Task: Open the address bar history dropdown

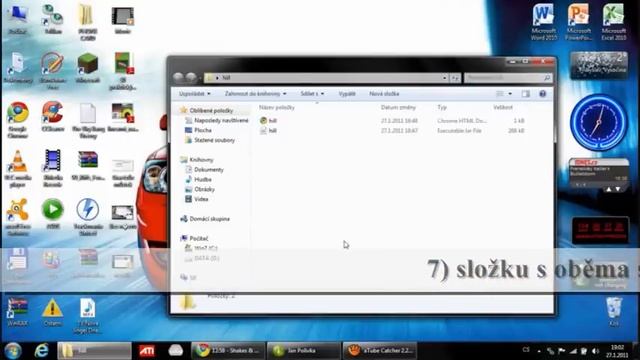Action: [444, 78]
